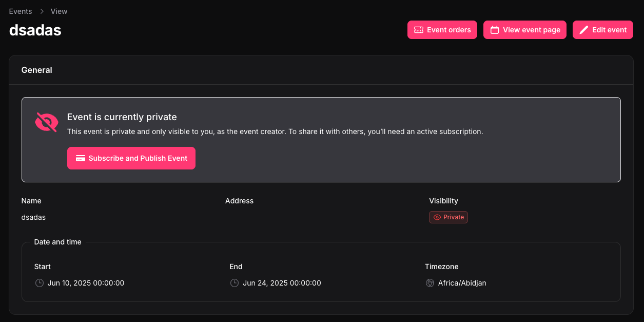The image size is (644, 322).
Task: Click the clock icon beside the End date
Action: [235, 283]
